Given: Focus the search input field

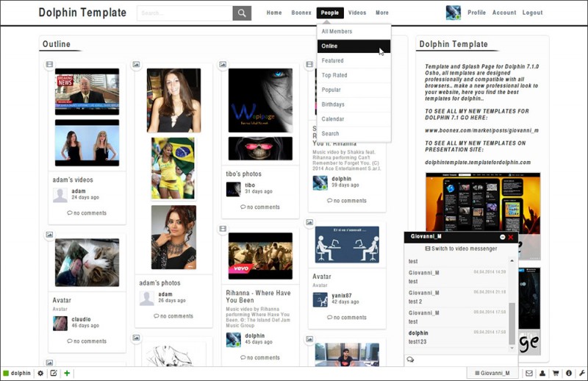Looking at the screenshot, I should point(185,13).
